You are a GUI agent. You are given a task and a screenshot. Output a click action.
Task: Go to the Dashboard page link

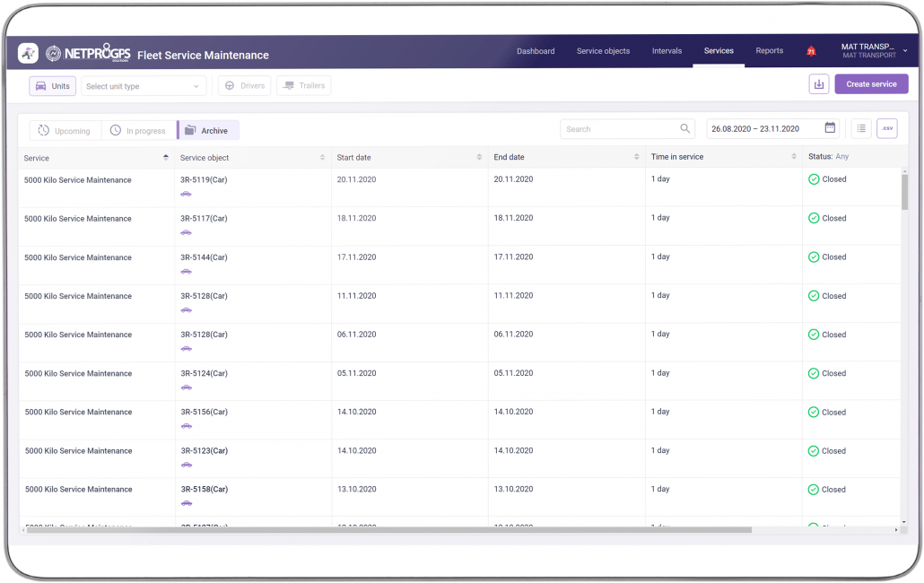[536, 51]
